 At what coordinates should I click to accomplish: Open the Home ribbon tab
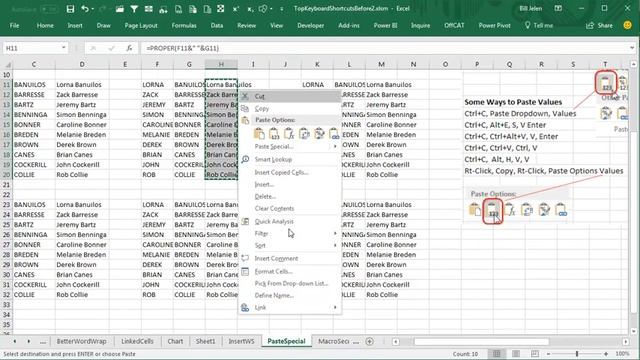(x=45, y=25)
